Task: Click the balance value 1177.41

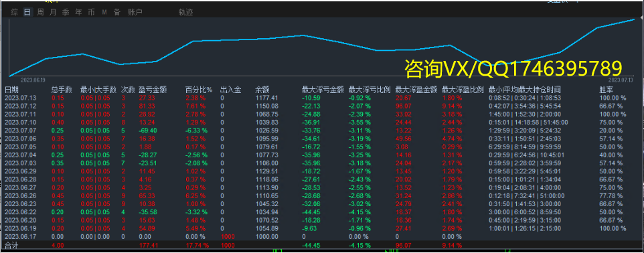Action: [x=266, y=98]
